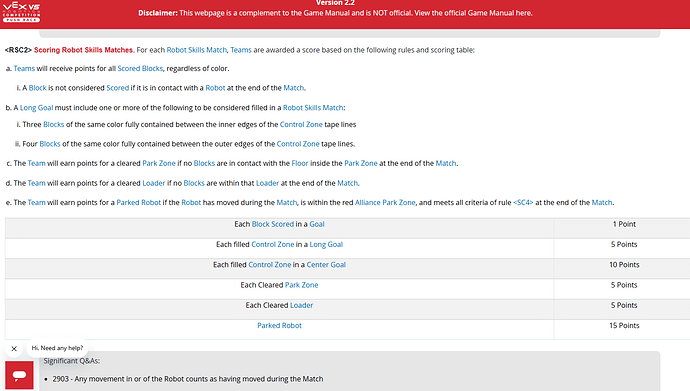Open first 'Loader' link in rule d
The image size is (690, 391).
click(x=154, y=183)
